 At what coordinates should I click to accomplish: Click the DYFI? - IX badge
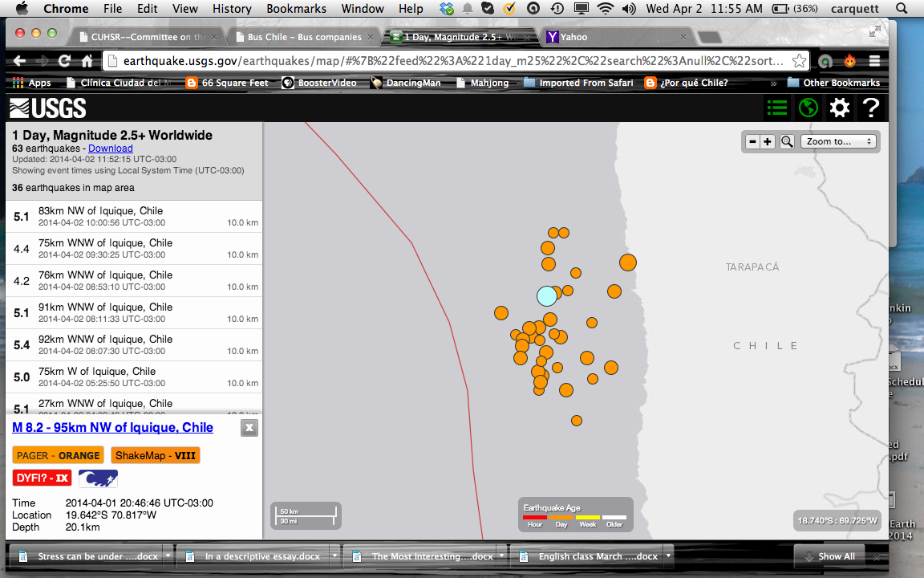[x=42, y=478]
